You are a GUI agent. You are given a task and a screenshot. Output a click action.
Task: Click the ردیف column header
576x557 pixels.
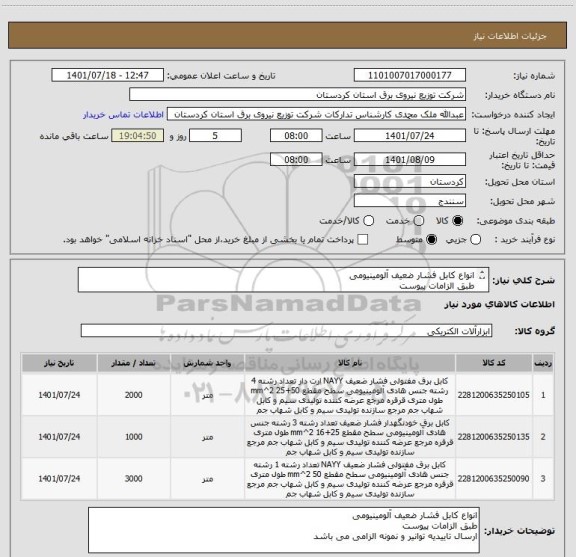(x=543, y=363)
